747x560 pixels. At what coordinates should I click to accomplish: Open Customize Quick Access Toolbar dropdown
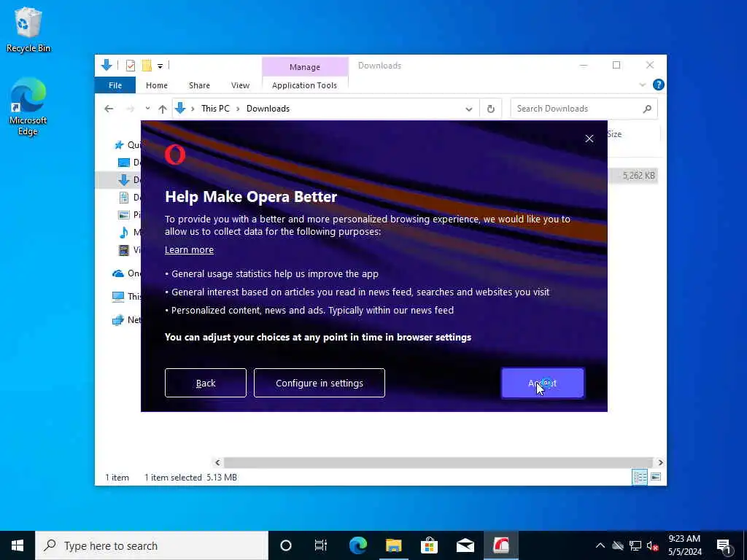[160, 66]
